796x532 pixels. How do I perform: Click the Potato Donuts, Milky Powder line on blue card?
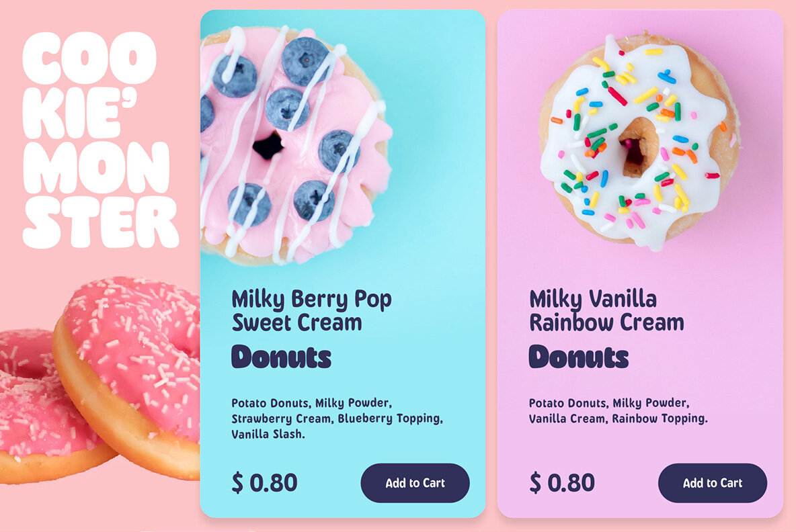point(311,403)
